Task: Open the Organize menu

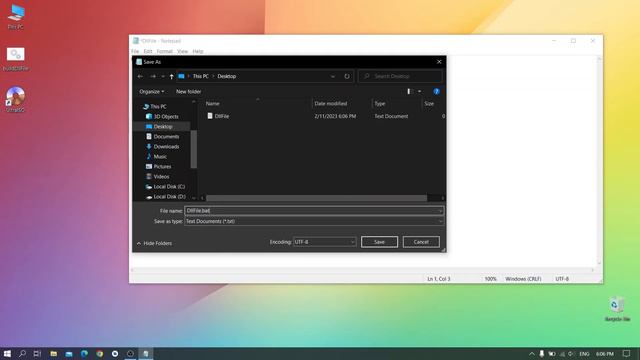Action: 151,92
